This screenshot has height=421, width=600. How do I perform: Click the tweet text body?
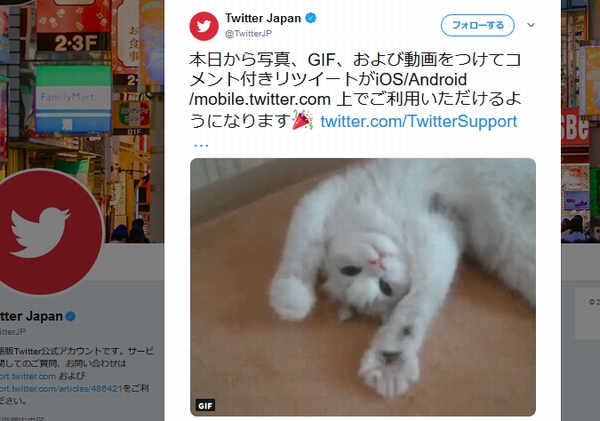(355, 90)
